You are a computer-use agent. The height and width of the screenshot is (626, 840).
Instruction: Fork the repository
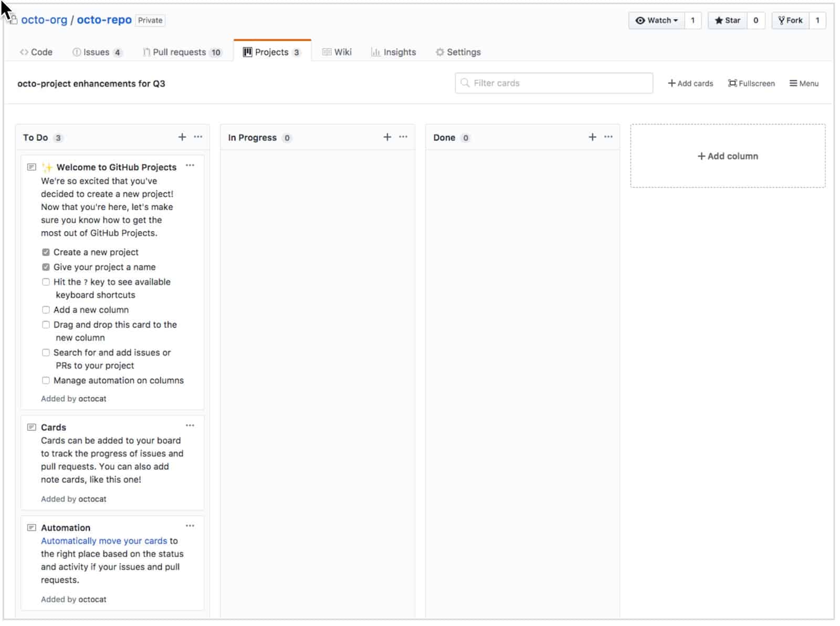coord(790,20)
